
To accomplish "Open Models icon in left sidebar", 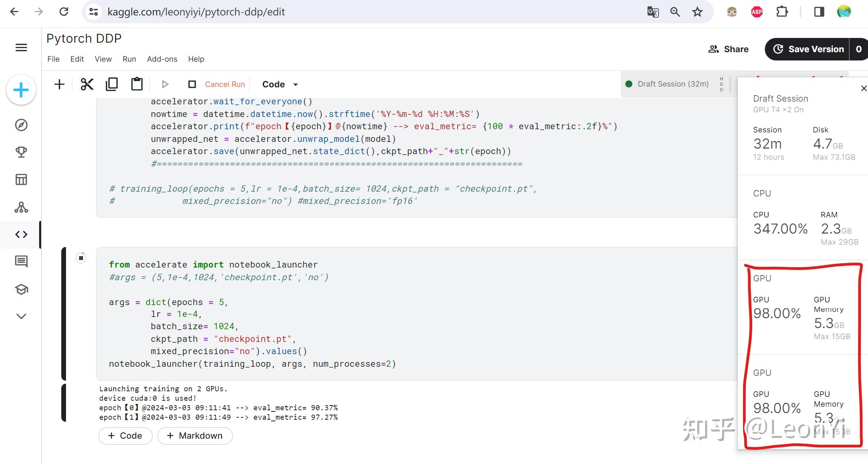I will click(21, 207).
